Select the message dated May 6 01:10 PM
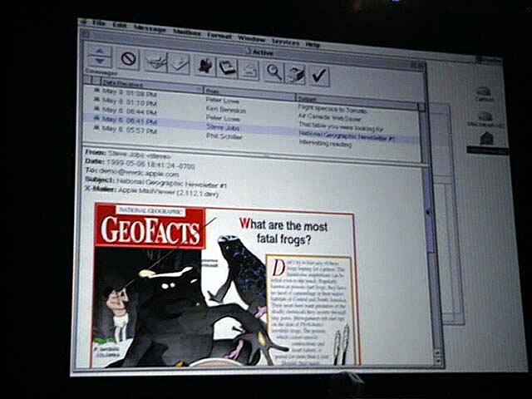 (130, 101)
